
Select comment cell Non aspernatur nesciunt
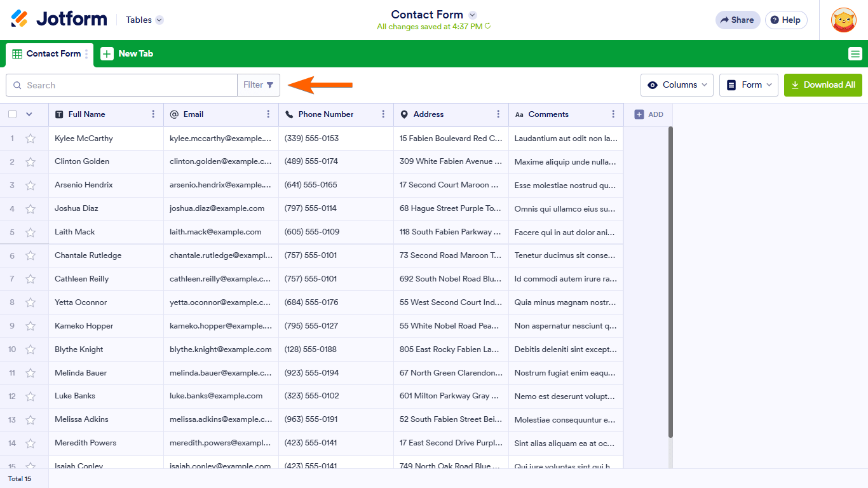(x=566, y=326)
